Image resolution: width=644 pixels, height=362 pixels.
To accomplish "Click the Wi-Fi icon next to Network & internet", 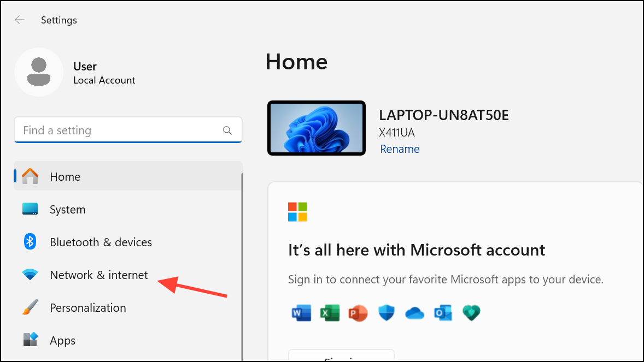I will pos(30,275).
